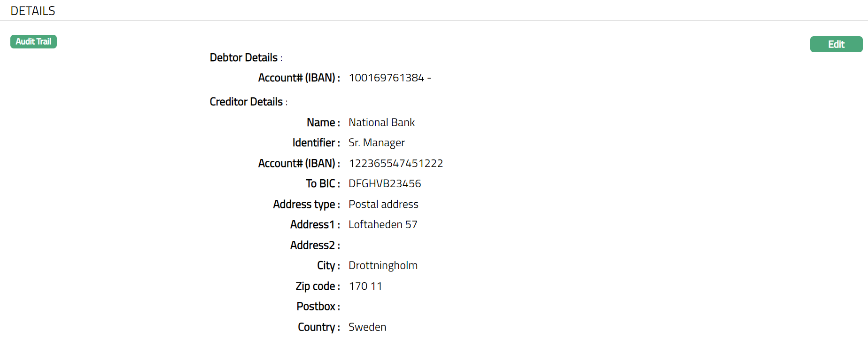Click the identifier value Sr. Manager
The image size is (868, 341).
point(376,143)
